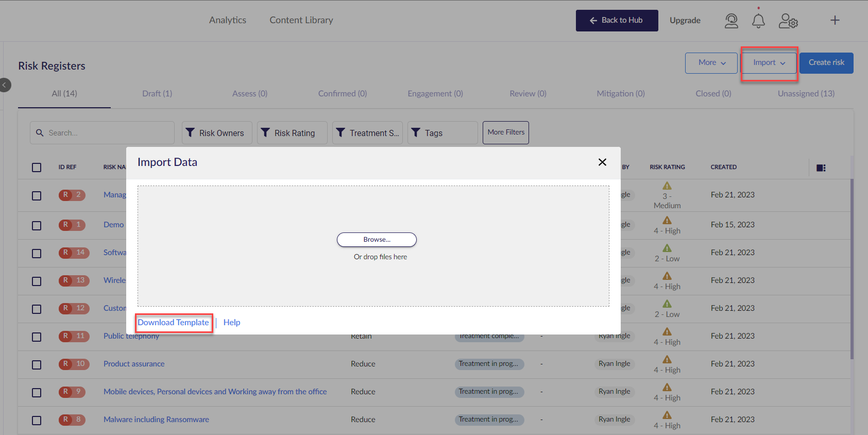Open user settings gear icon
Screen dimensions: 868x435
coord(788,21)
